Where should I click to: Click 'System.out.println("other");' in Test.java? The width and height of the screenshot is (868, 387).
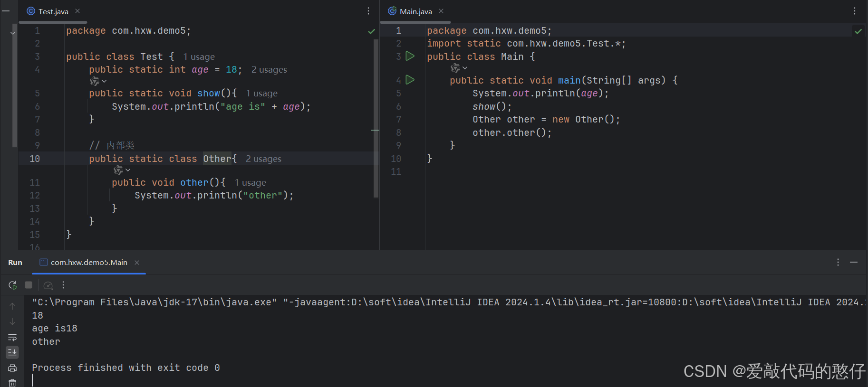(x=214, y=196)
